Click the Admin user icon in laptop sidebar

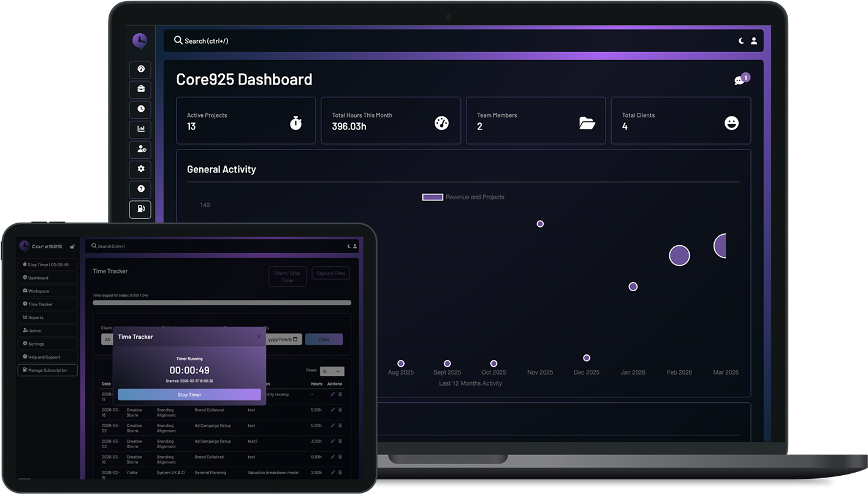pyautogui.click(x=140, y=149)
